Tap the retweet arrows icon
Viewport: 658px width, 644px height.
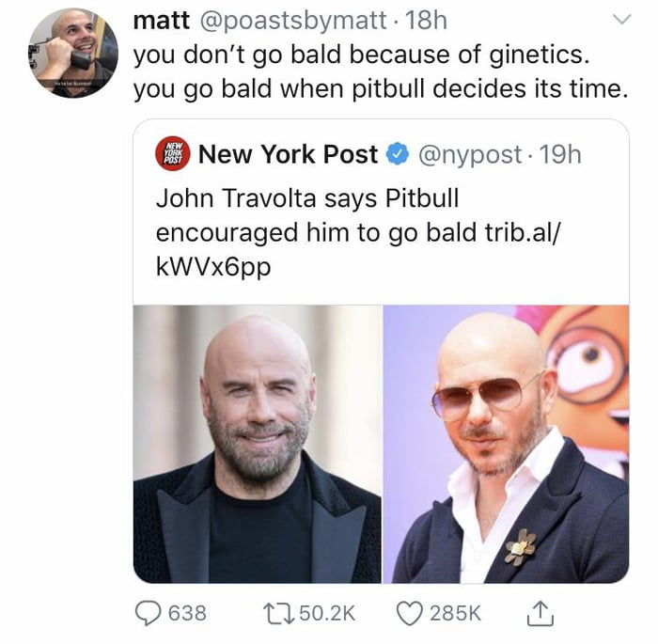pos(278,613)
